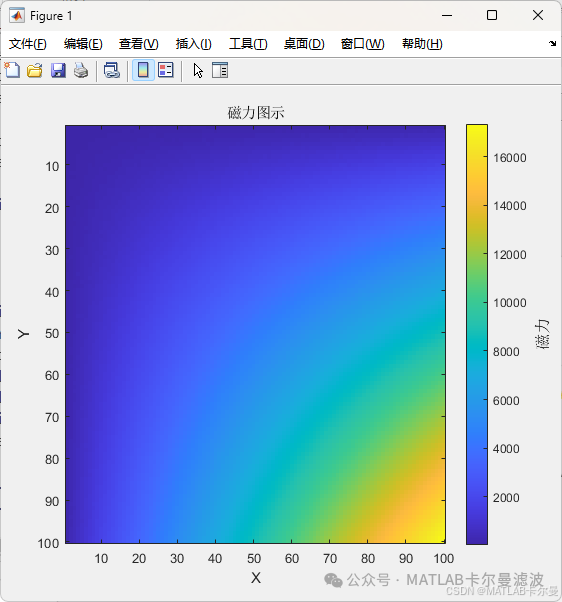The height and width of the screenshot is (602, 562).
Task: Click y-axis tick label 100
Action: [48, 543]
